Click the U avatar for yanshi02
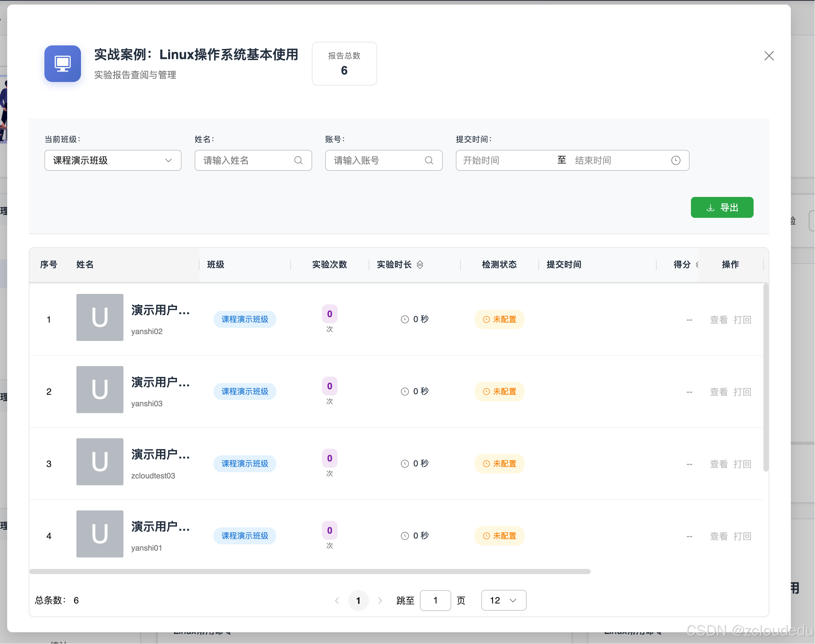815x644 pixels. click(x=100, y=317)
